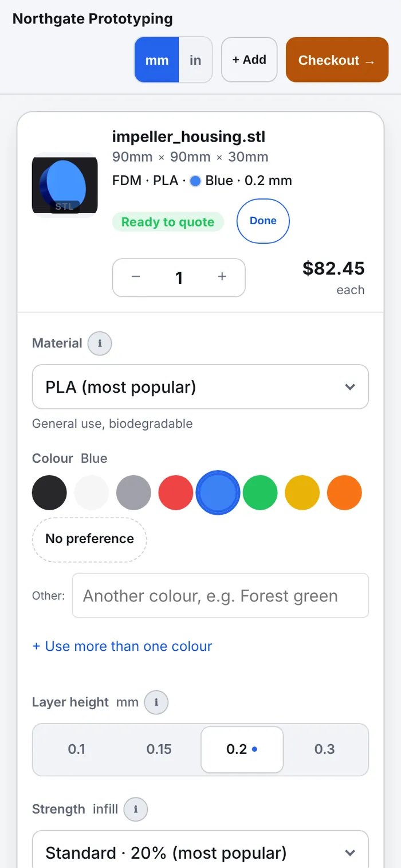The width and height of the screenshot is (401, 868).
Task: Pick the white colour swatch
Action: (x=92, y=492)
